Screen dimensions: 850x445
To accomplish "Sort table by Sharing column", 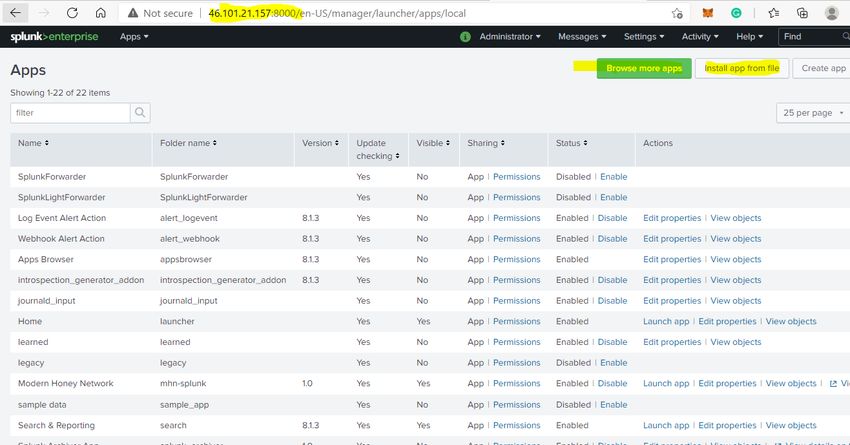I will 486,143.
